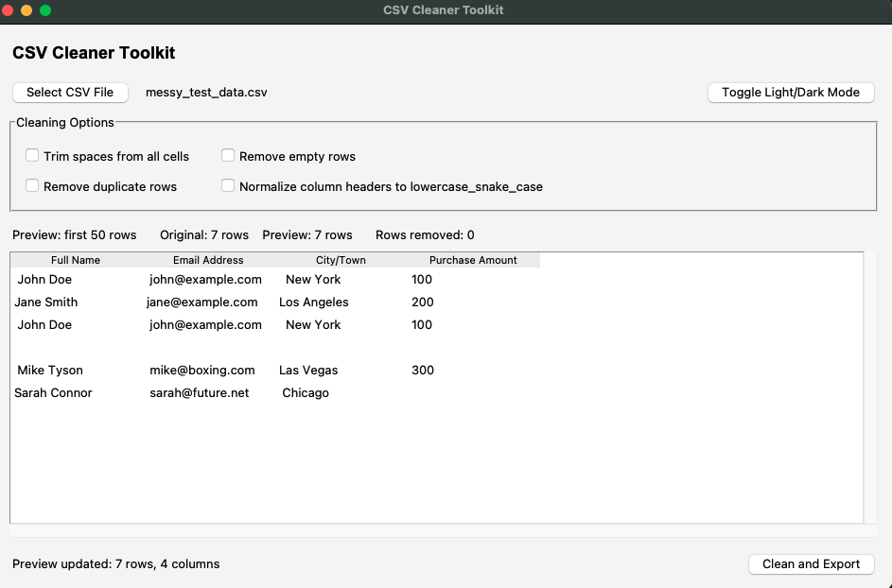
Task: Click the 300 purchase amount cell
Action: (x=423, y=371)
